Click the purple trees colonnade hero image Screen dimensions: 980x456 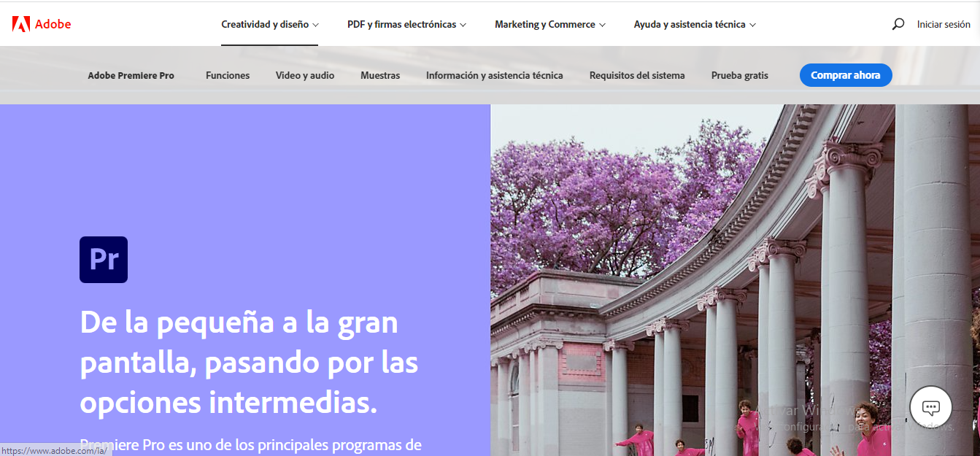pyautogui.click(x=735, y=280)
